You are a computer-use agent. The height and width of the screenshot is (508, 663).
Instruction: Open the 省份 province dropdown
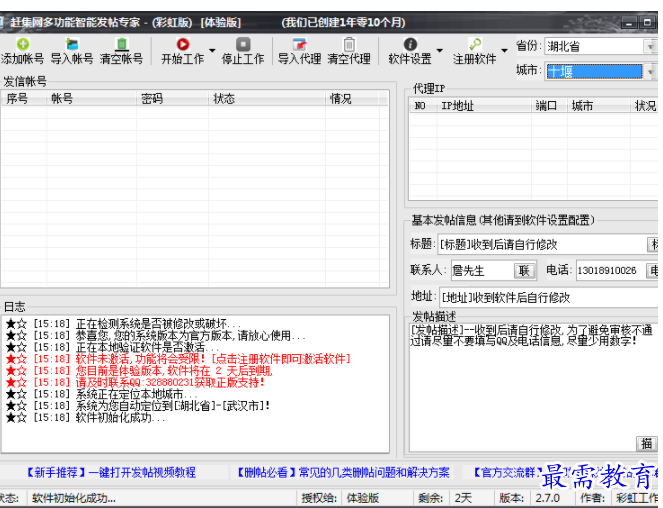tap(650, 46)
